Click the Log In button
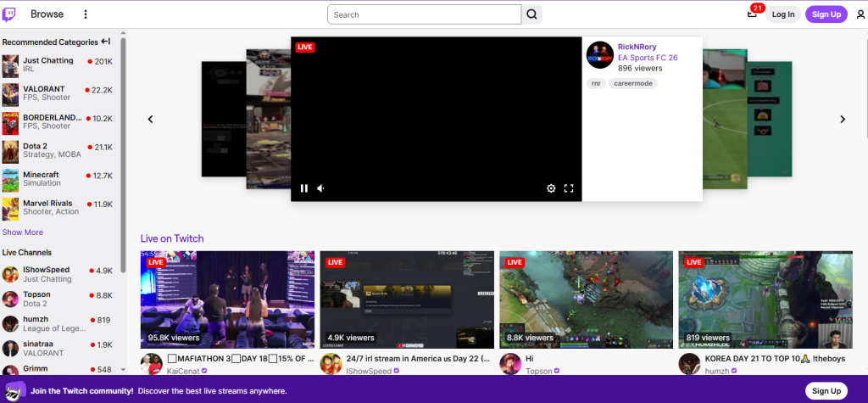 tap(783, 14)
